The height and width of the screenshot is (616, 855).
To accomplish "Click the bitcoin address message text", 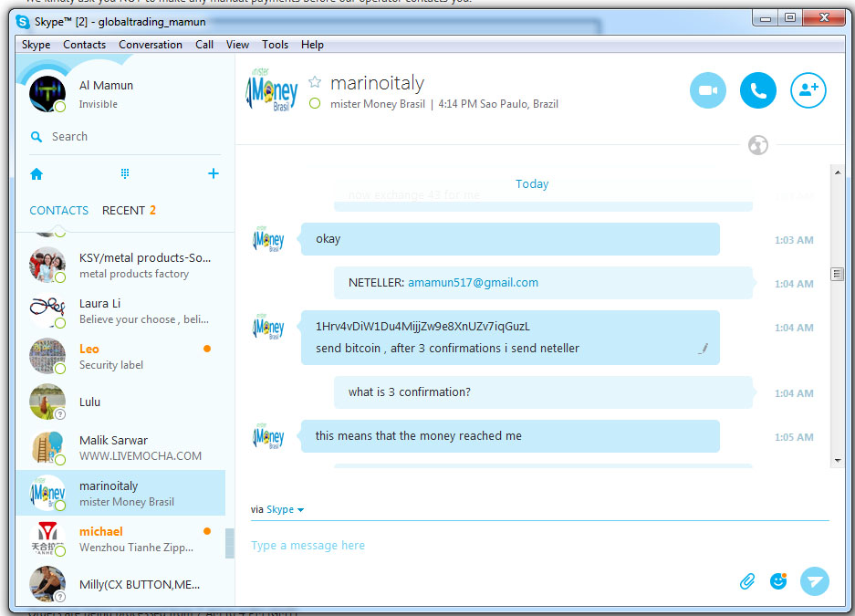I will click(x=422, y=327).
